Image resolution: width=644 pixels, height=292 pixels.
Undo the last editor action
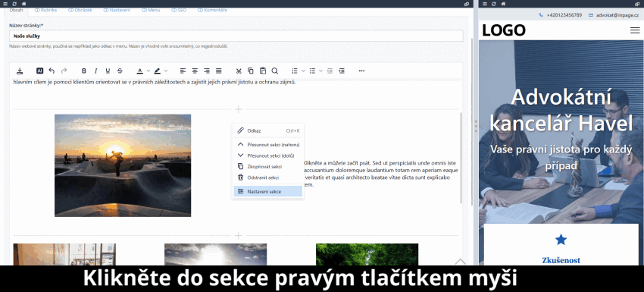coord(52,71)
